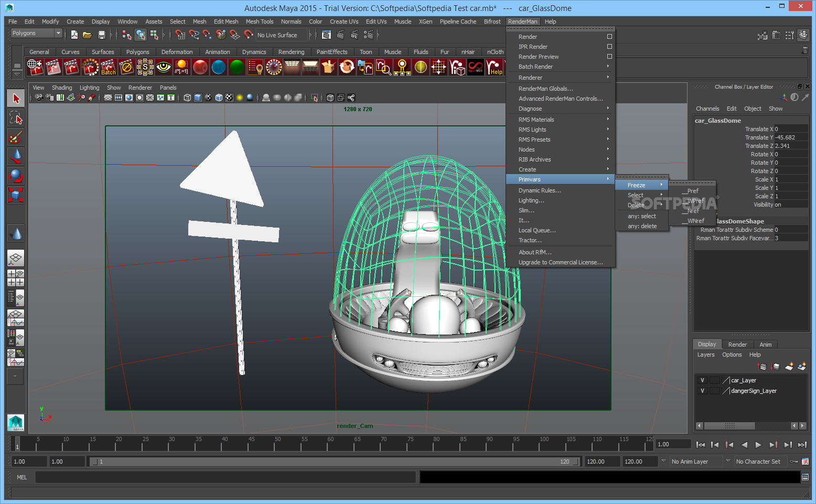
Task: Click the playback range slider bar
Action: point(334,462)
